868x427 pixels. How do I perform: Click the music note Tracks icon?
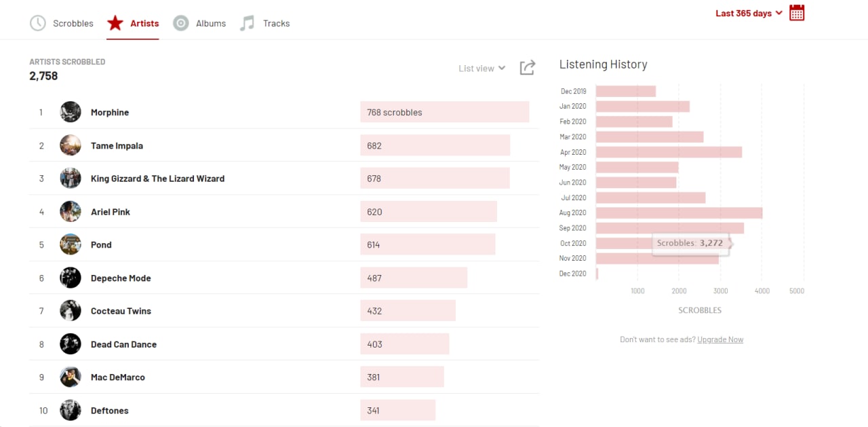248,23
